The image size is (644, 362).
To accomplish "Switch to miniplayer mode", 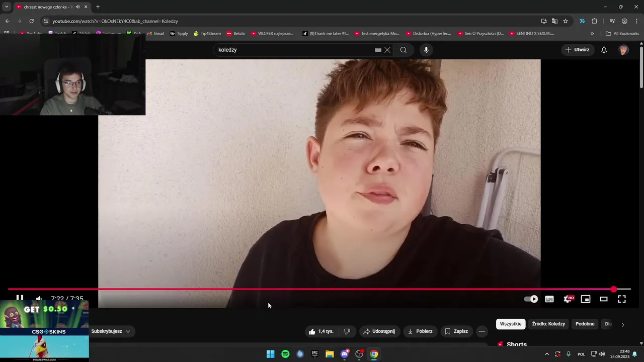I will pos(586,299).
